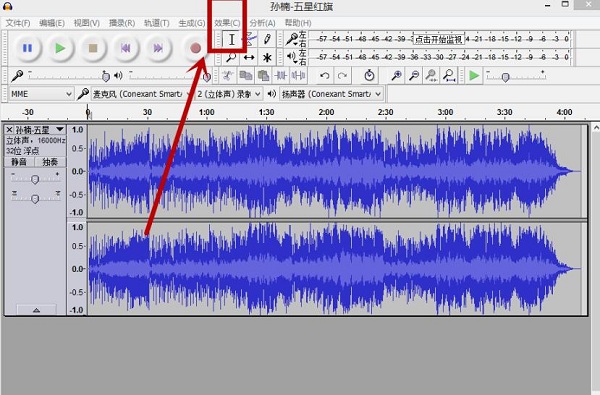Mute the track with 静音 button

pos(19,162)
